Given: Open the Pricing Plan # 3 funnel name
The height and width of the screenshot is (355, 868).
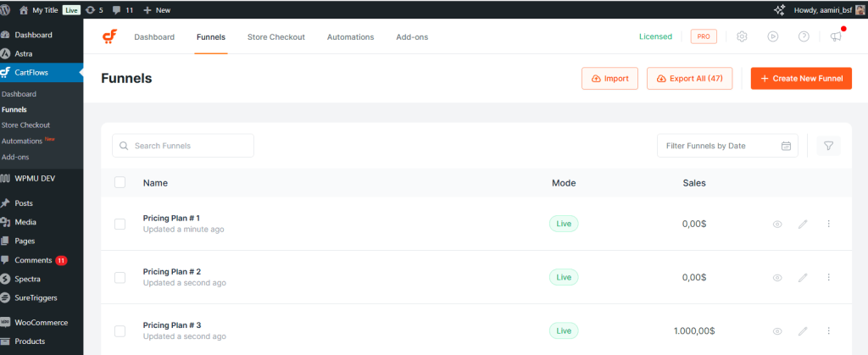Looking at the screenshot, I should pyautogui.click(x=172, y=325).
